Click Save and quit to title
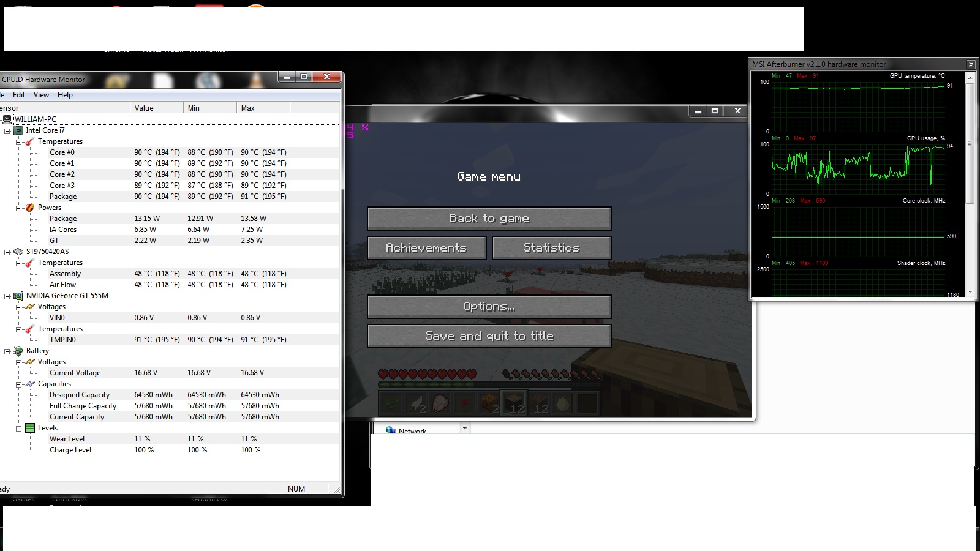The width and height of the screenshot is (980, 551). (489, 336)
